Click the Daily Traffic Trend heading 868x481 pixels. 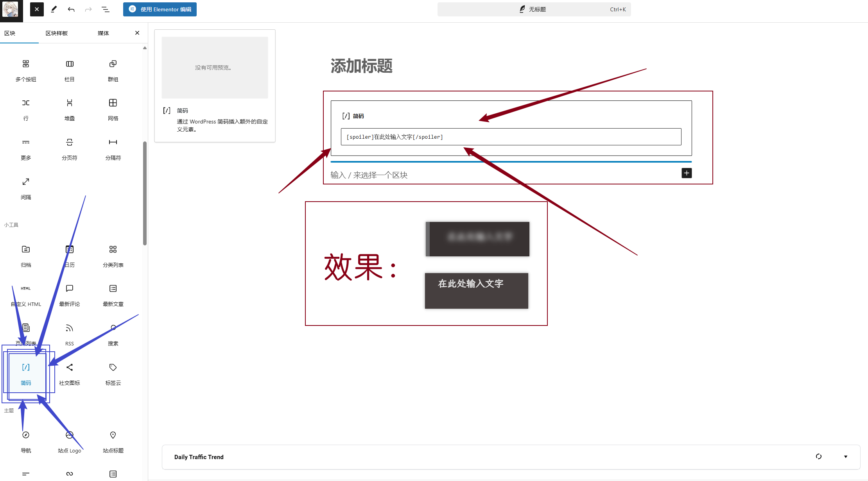coord(199,457)
